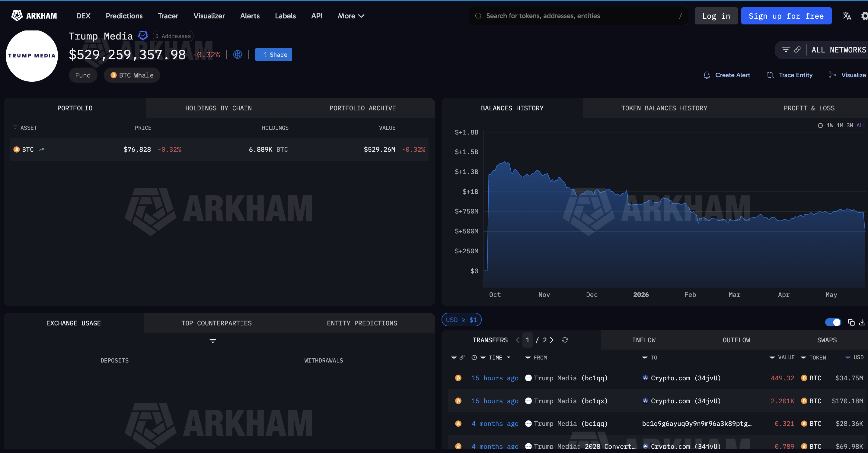Open the Swaps tab
This screenshot has height=453, width=868.
pyautogui.click(x=827, y=340)
